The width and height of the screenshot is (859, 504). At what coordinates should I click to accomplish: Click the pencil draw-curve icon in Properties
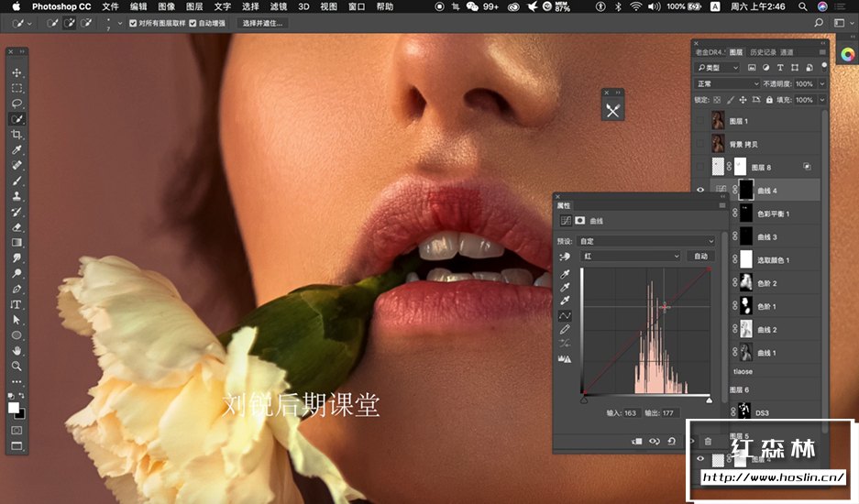(566, 329)
